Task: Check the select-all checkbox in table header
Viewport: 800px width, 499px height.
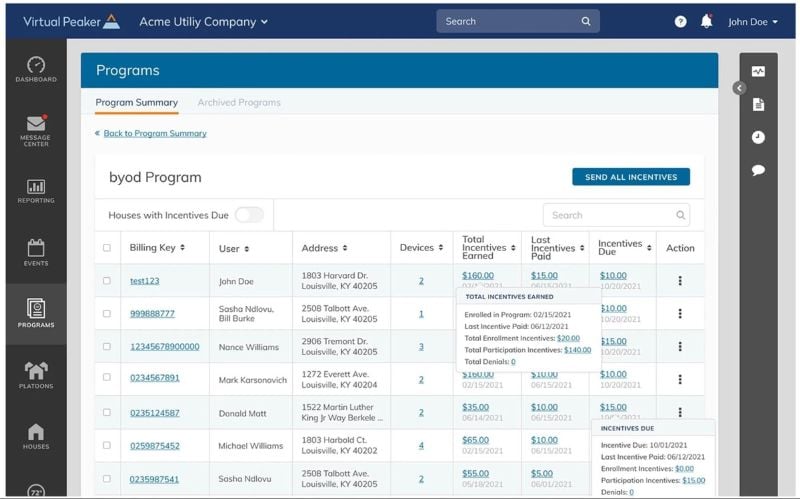Action: point(107,248)
